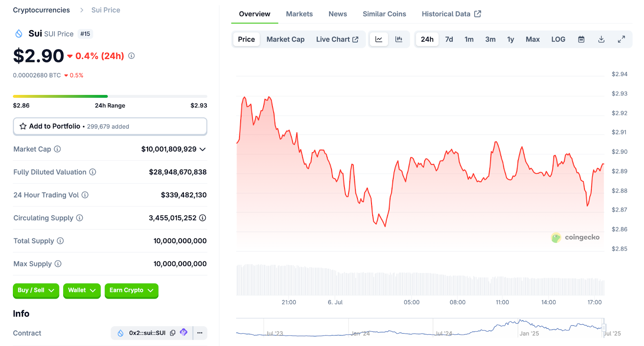The image size is (644, 346).
Task: Click the volume bars below the chart
Action: [420, 280]
